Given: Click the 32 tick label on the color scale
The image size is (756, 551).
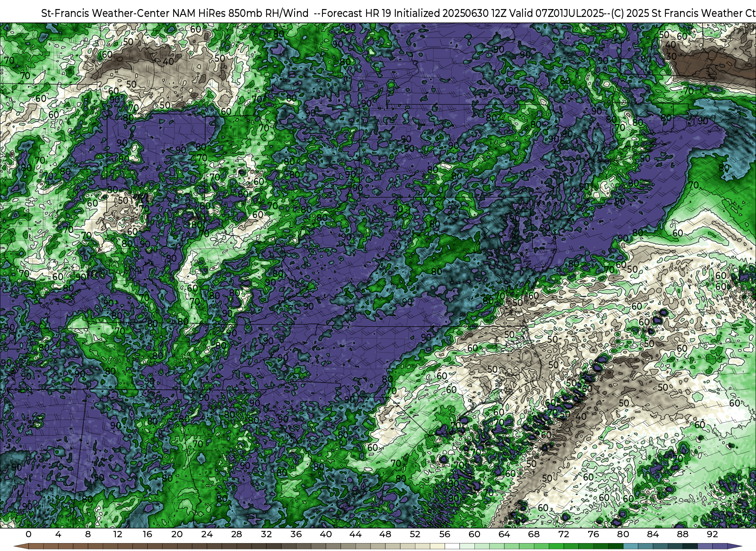Looking at the screenshot, I should (x=267, y=534).
